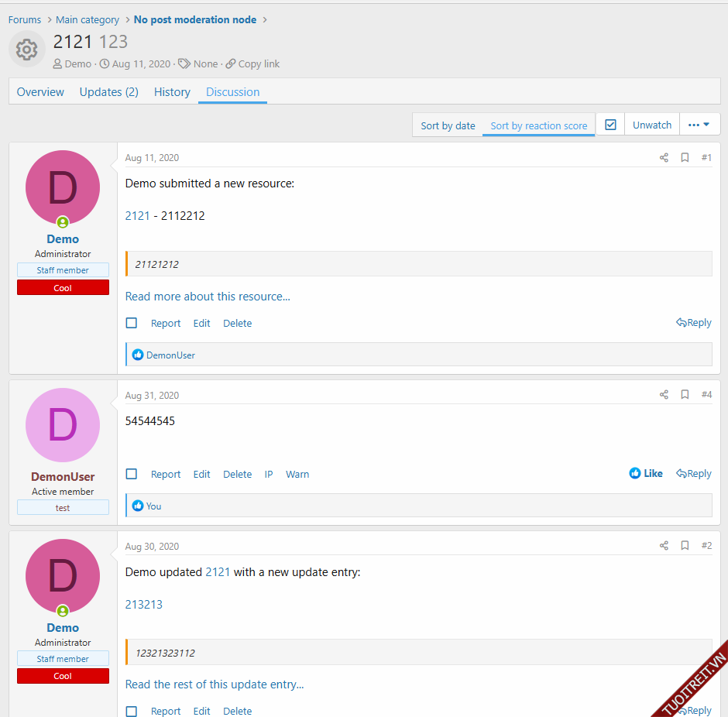The height and width of the screenshot is (717, 728).
Task: Click the red Cool banner under Demo
Action: tap(63, 287)
